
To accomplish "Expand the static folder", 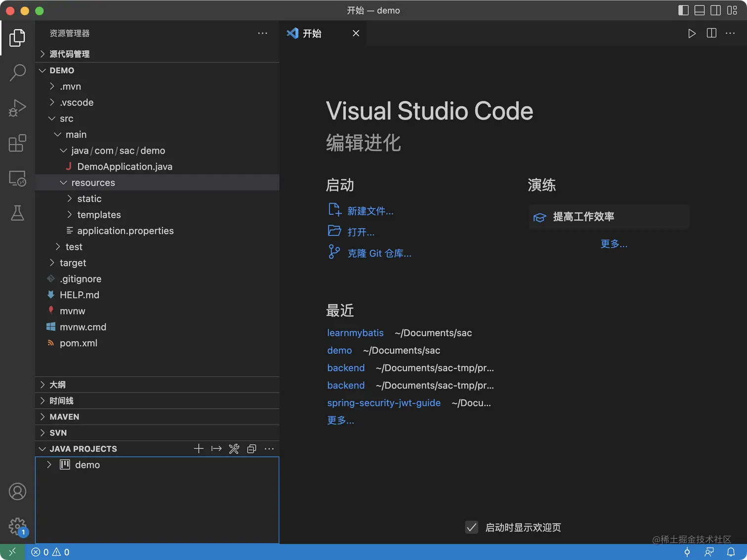I will pos(157,199).
